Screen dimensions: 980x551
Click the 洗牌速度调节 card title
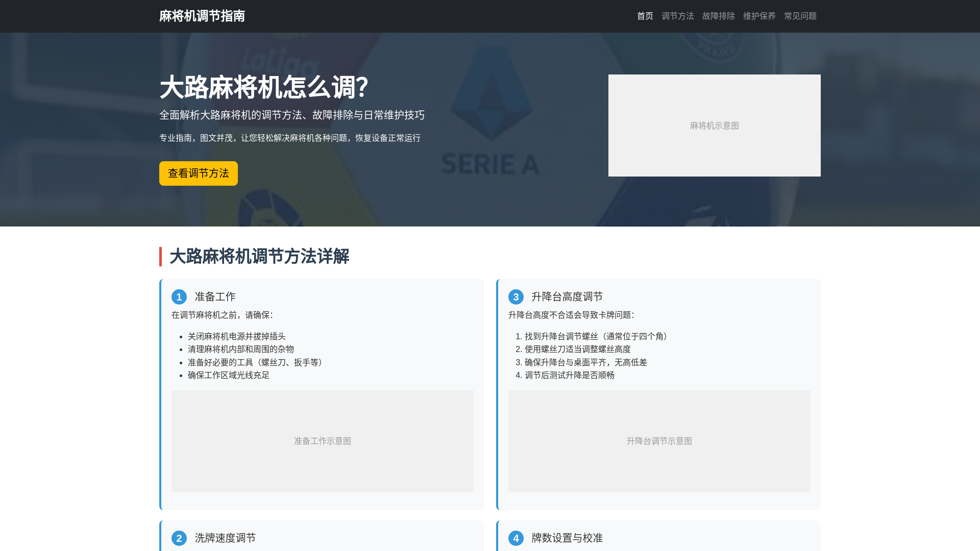[x=226, y=538]
